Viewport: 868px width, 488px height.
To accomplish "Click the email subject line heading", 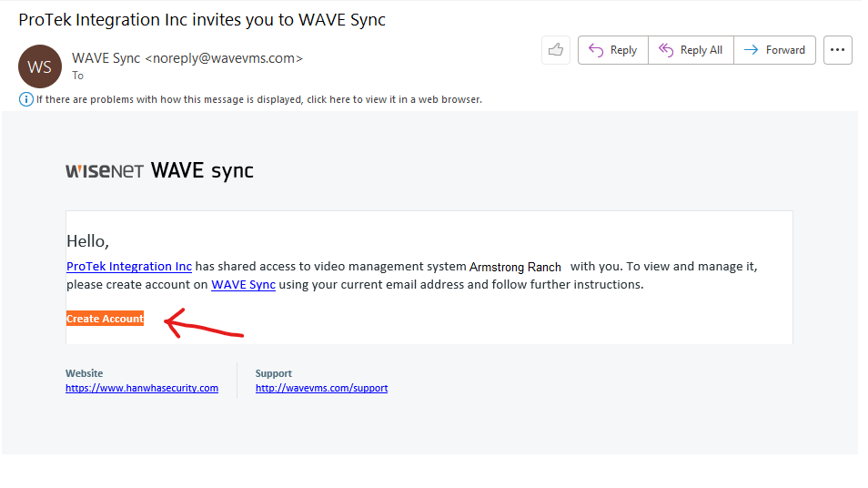I will (202, 20).
